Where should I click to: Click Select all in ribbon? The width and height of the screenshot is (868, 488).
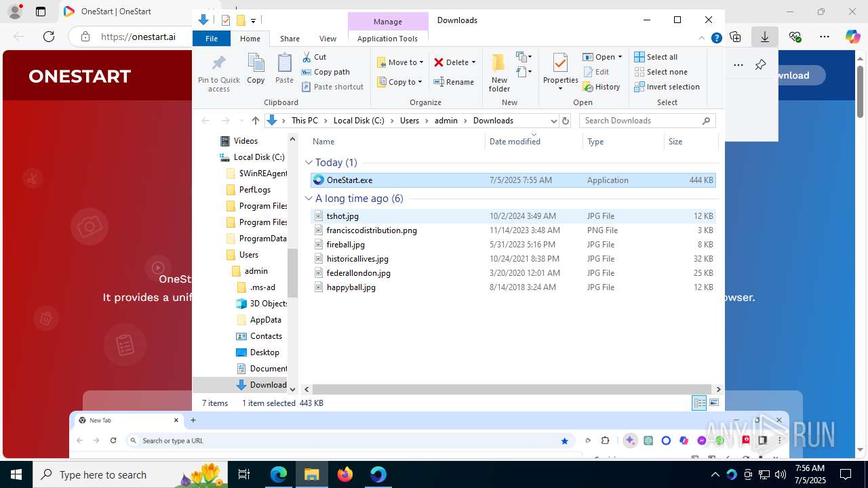[x=656, y=57]
